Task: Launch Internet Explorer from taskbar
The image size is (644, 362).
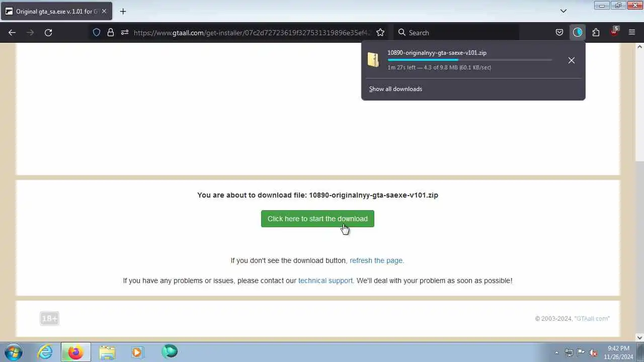Action: (x=45, y=352)
